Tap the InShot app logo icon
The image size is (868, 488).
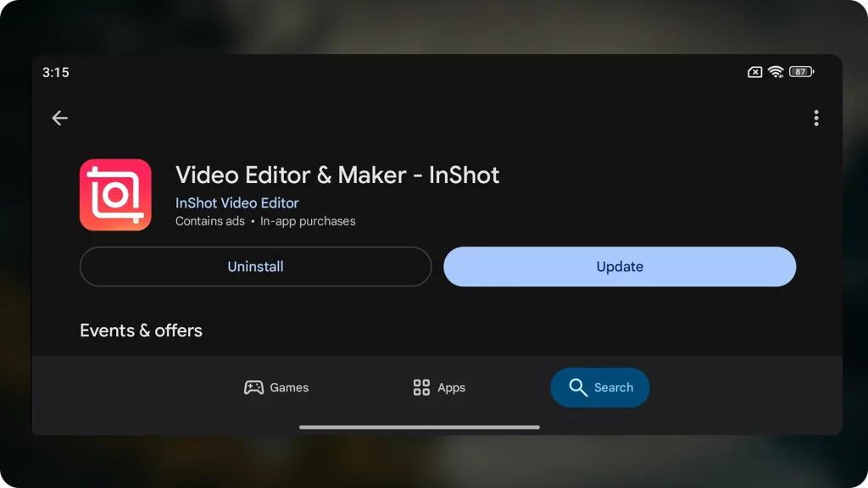pos(115,195)
